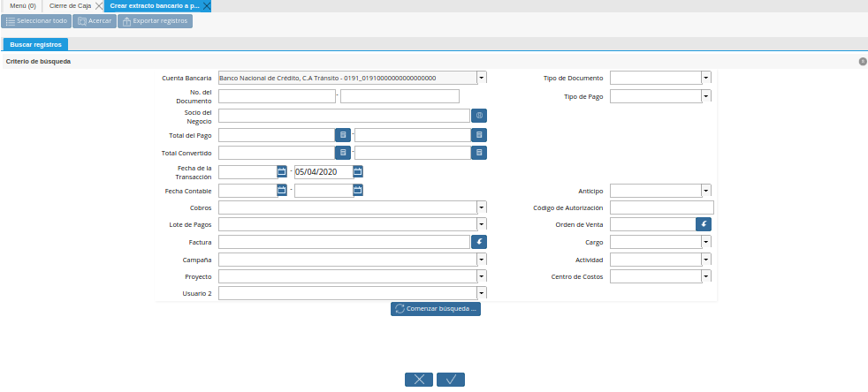868x392 pixels.
Task: Focus the Orden de Venta text field
Action: pos(652,224)
